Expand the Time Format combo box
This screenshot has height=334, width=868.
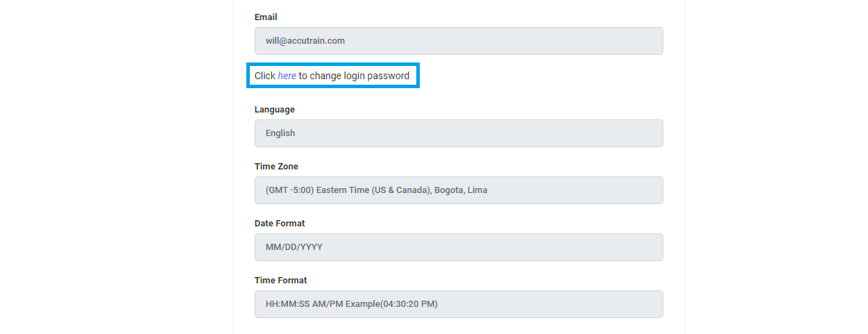point(458,304)
